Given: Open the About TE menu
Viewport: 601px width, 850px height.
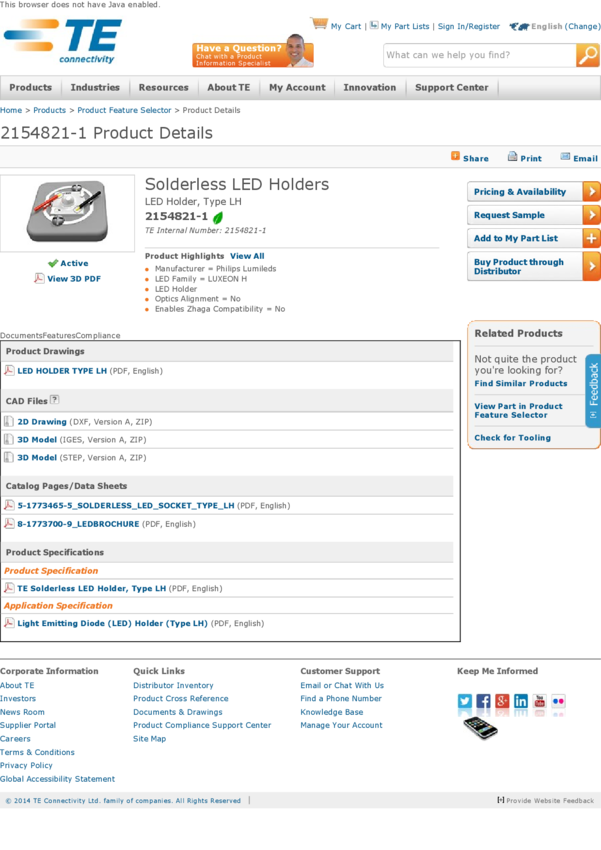Looking at the screenshot, I should (x=229, y=87).
